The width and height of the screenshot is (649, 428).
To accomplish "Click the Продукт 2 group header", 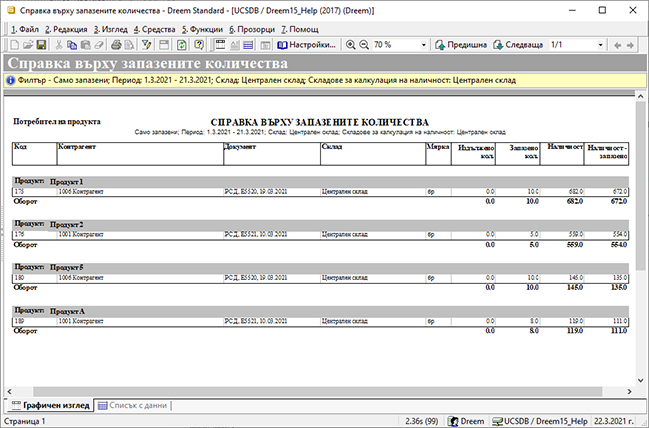I will (320, 224).
